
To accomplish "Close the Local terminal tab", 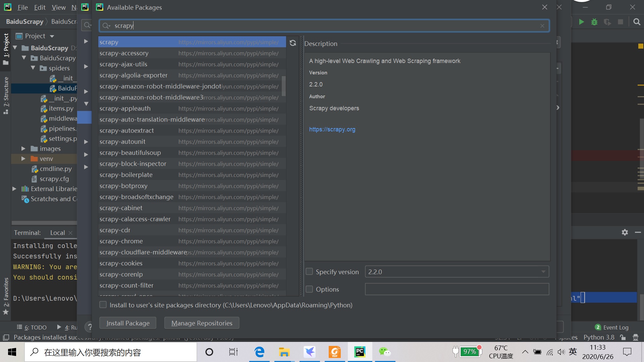I will 70,233.
